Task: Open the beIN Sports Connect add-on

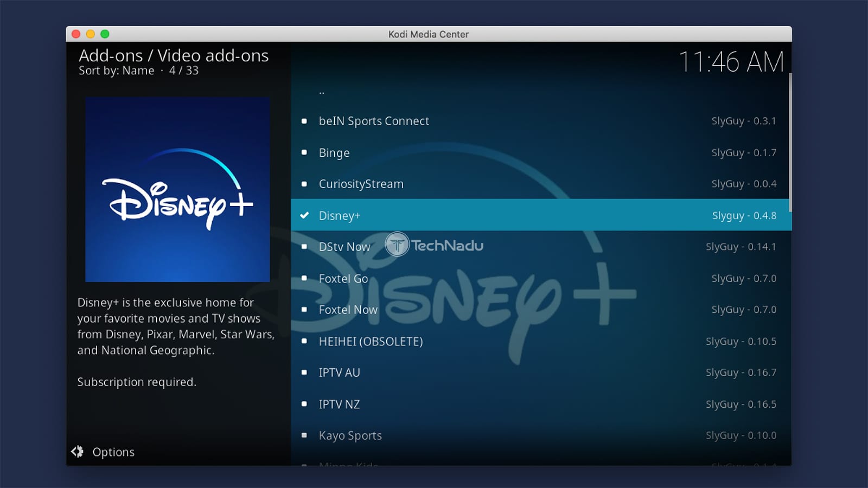Action: point(541,121)
